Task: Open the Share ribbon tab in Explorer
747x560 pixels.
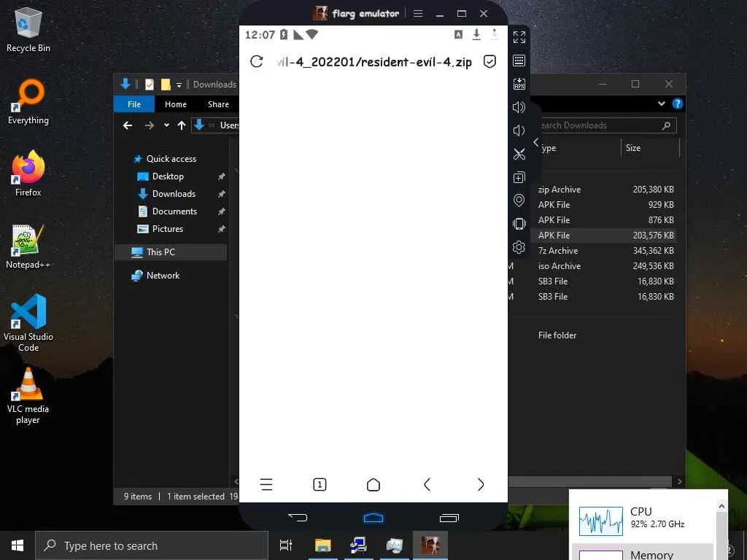Action: pos(218,104)
